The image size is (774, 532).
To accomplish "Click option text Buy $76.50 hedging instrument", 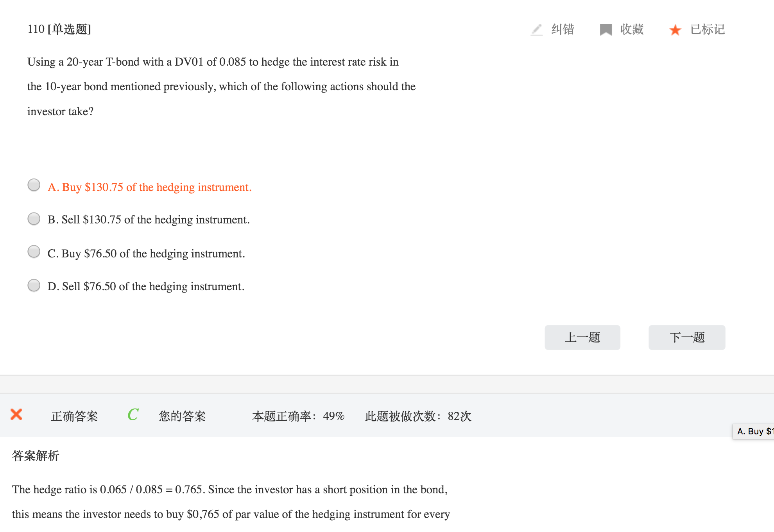I will pos(147,254).
